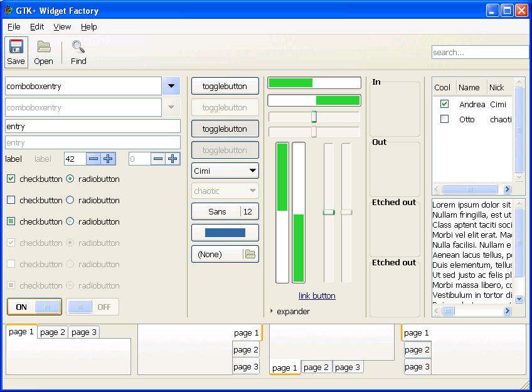Click the up arrow of the Lorem ipsum vertical scrollbar
The image size is (532, 392).
pyautogui.click(x=519, y=203)
